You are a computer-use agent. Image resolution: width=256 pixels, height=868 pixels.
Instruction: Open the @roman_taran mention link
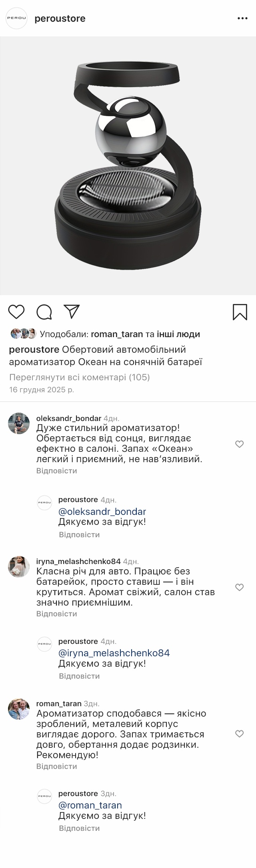[90, 805]
